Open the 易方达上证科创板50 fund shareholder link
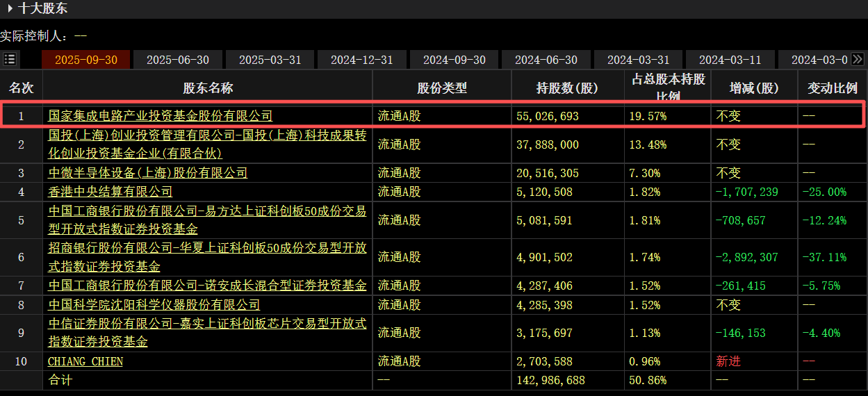 click(207, 220)
